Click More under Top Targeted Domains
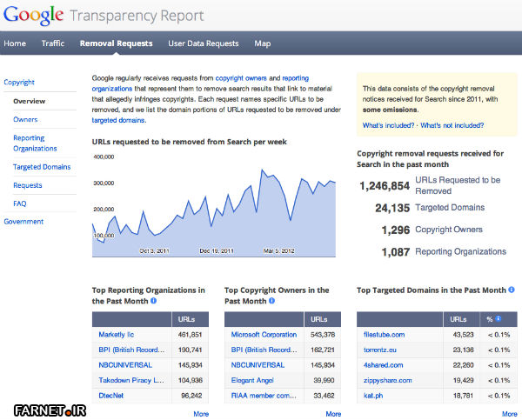Screen dimensions: 522x420 509,414
